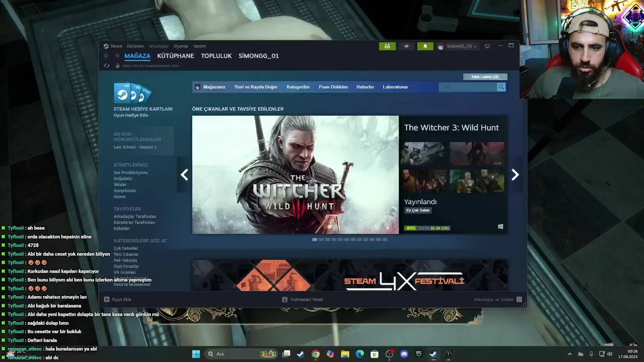
Task: Open İstek Listesi (10) button
Action: pyautogui.click(x=485, y=77)
